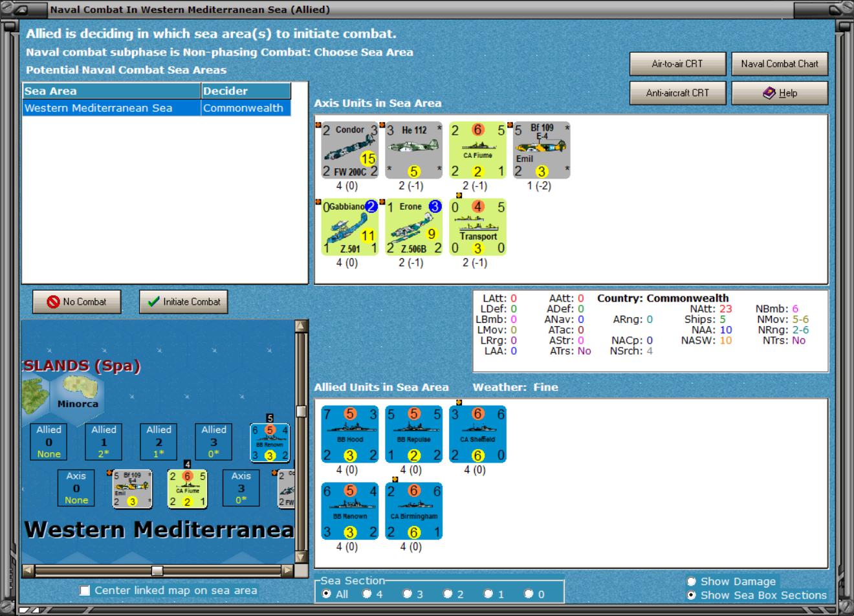The image size is (854, 616).
Task: Select the CA Sheffield cruiser counter
Action: 478,434
